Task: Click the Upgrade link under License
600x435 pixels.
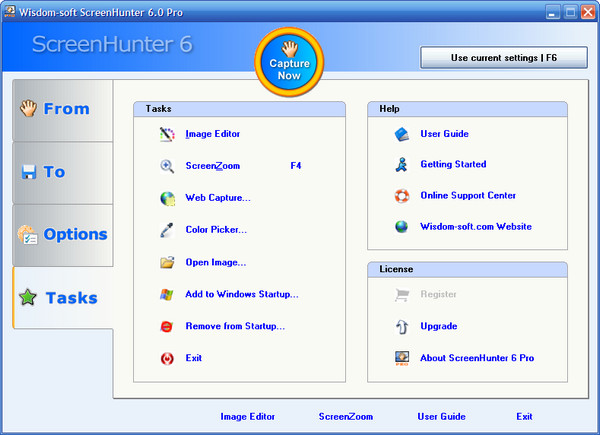Action: tap(439, 326)
